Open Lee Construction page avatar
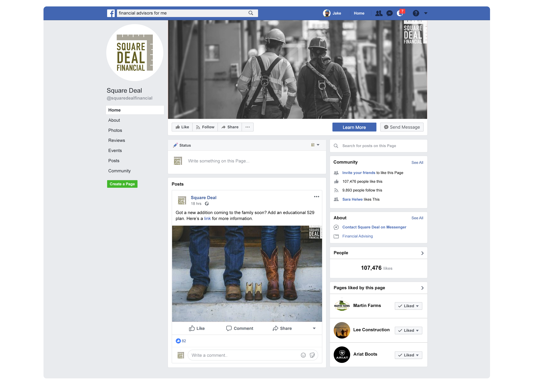The width and height of the screenshot is (542, 392). [x=342, y=330]
